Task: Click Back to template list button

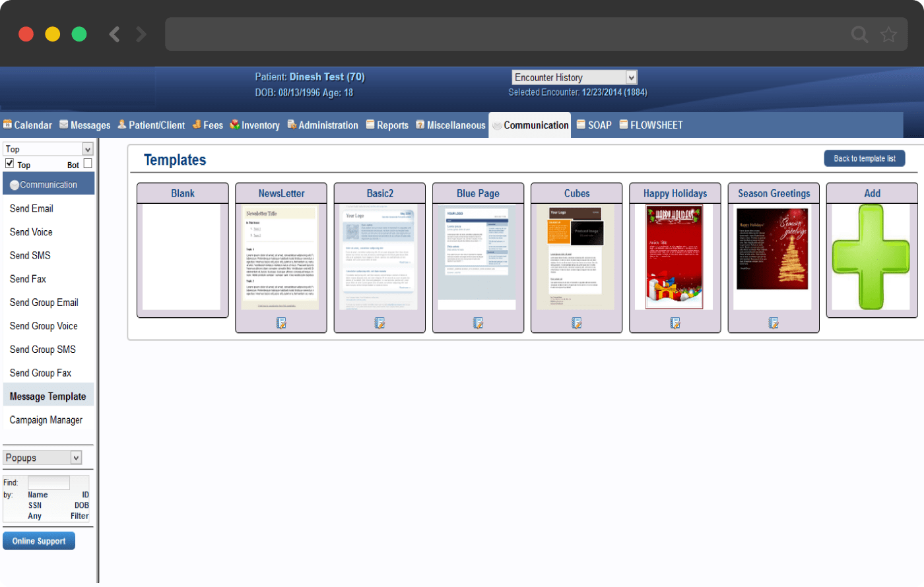Action: 865,158
